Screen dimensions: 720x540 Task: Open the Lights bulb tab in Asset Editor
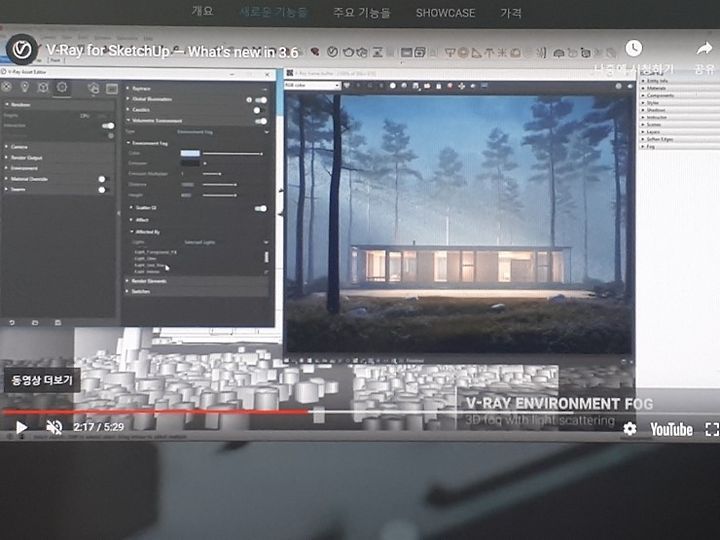[25, 86]
